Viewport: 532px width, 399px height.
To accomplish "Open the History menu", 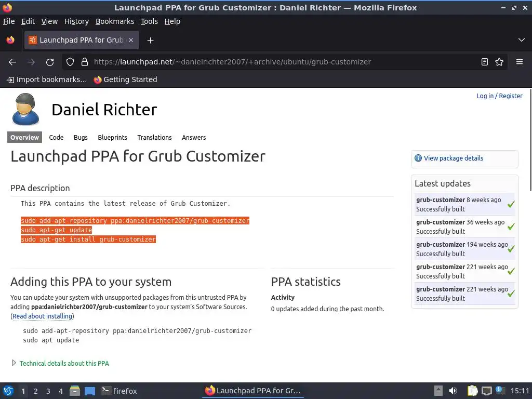I will [76, 21].
